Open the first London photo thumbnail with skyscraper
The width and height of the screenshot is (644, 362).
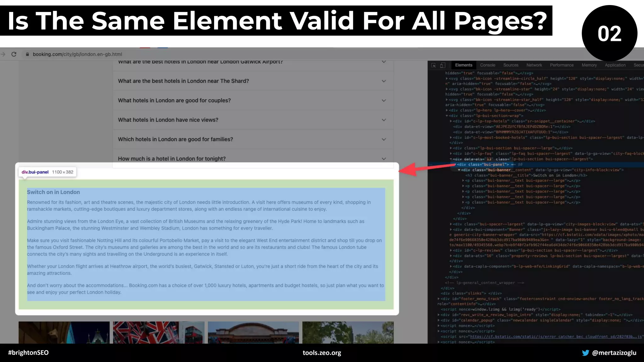click(64, 332)
